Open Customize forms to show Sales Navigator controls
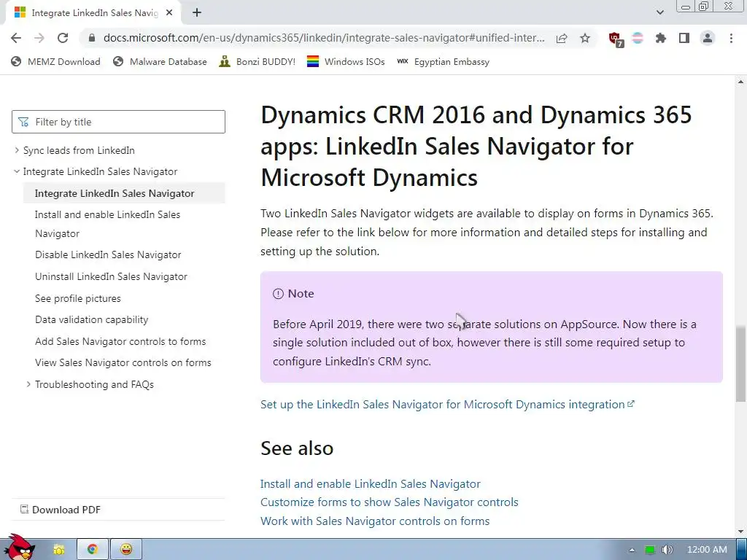747x560 pixels. (x=390, y=502)
